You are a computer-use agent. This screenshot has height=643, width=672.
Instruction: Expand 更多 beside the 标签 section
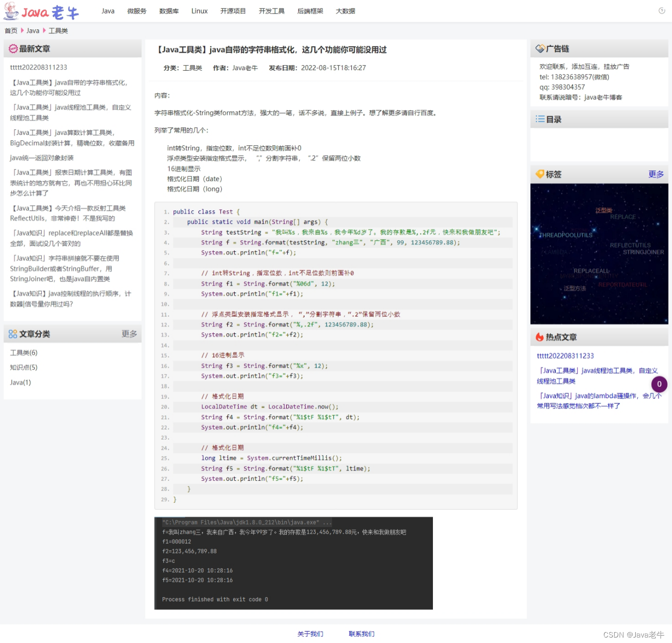(655, 174)
